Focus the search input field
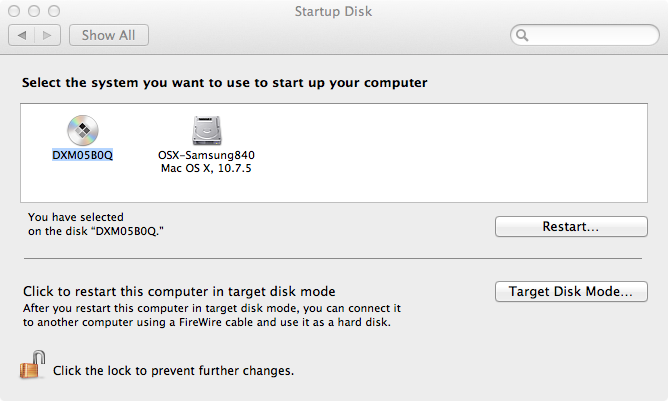Image resolution: width=668 pixels, height=401 pixels. [x=590, y=36]
